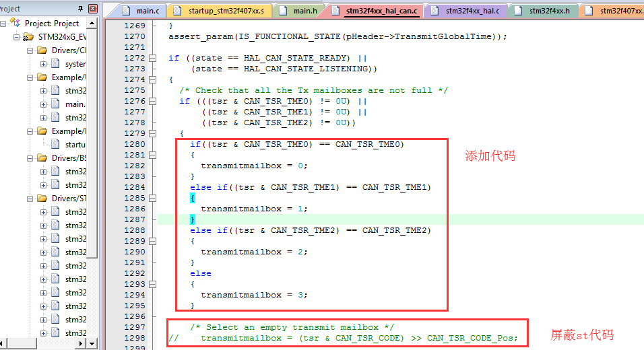Collapse the Drivers/ST folder group

(x=30, y=199)
